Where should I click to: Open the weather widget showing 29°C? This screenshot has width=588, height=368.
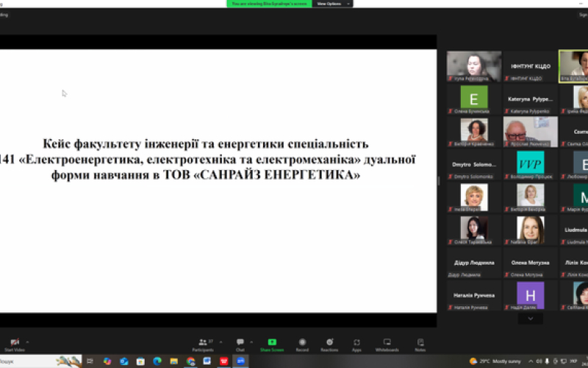[x=495, y=361]
